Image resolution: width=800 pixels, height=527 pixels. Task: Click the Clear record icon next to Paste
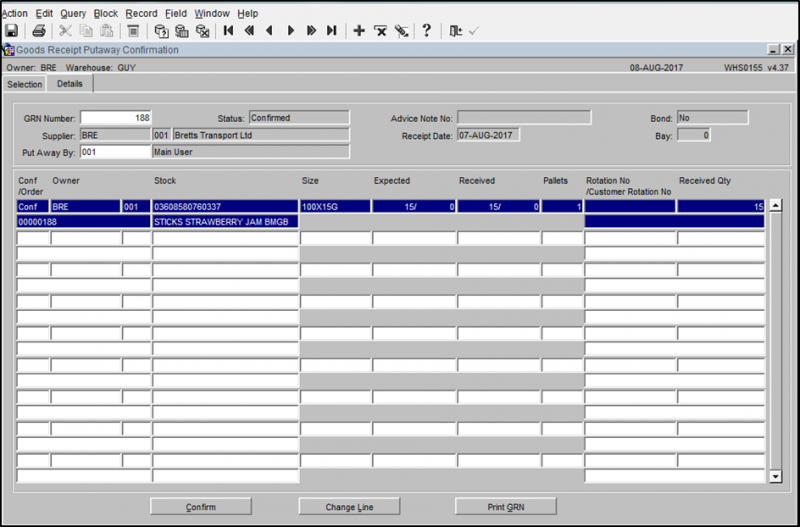point(133,31)
